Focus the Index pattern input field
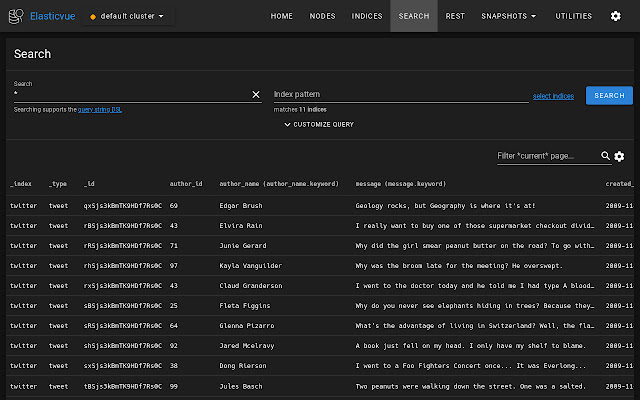This screenshot has width=640, height=400. point(400,94)
